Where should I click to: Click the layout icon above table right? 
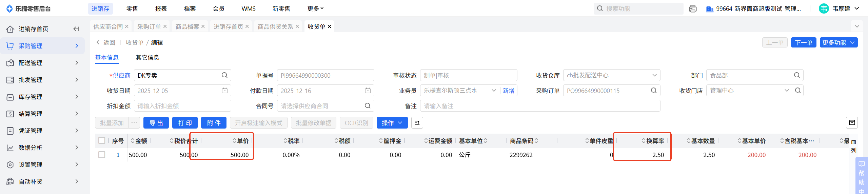point(852,123)
